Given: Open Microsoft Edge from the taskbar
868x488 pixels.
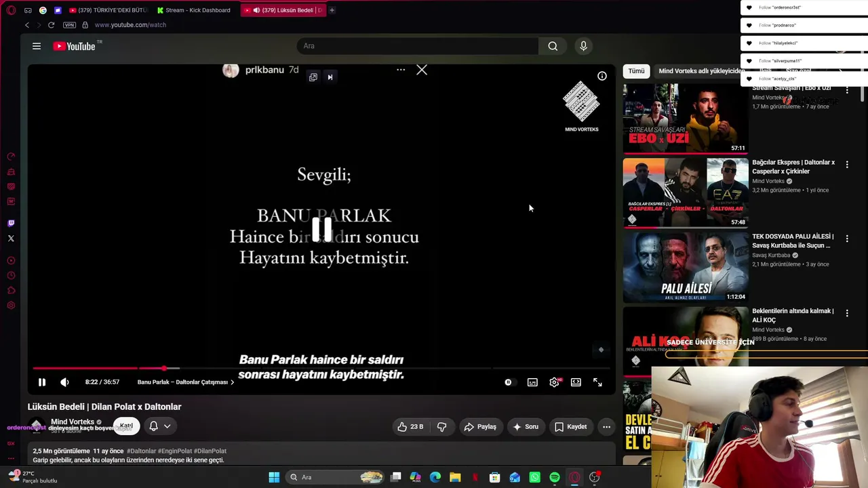Looking at the screenshot, I should point(435,477).
